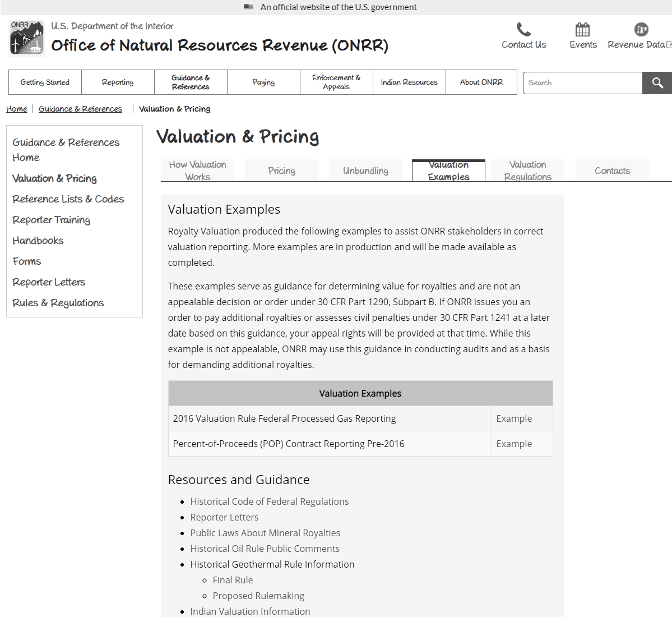
Task: Select the Valuation Regulations tab
Action: click(x=527, y=171)
